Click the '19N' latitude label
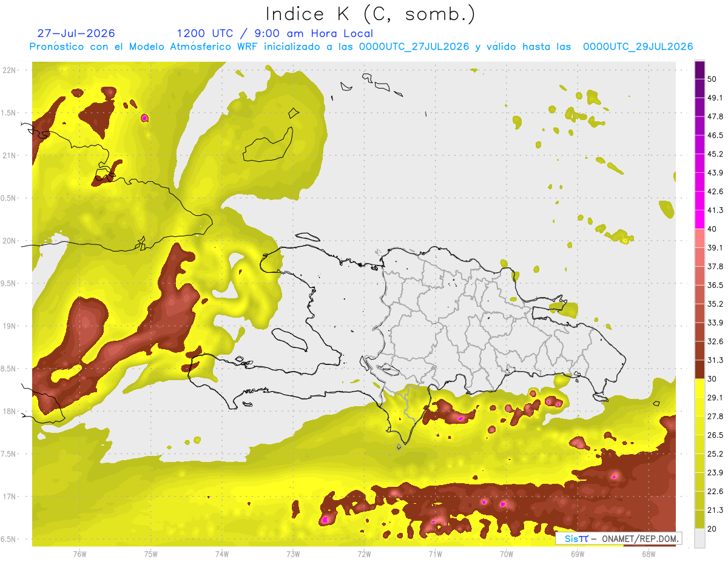This screenshot has height=562, width=728. (9, 326)
